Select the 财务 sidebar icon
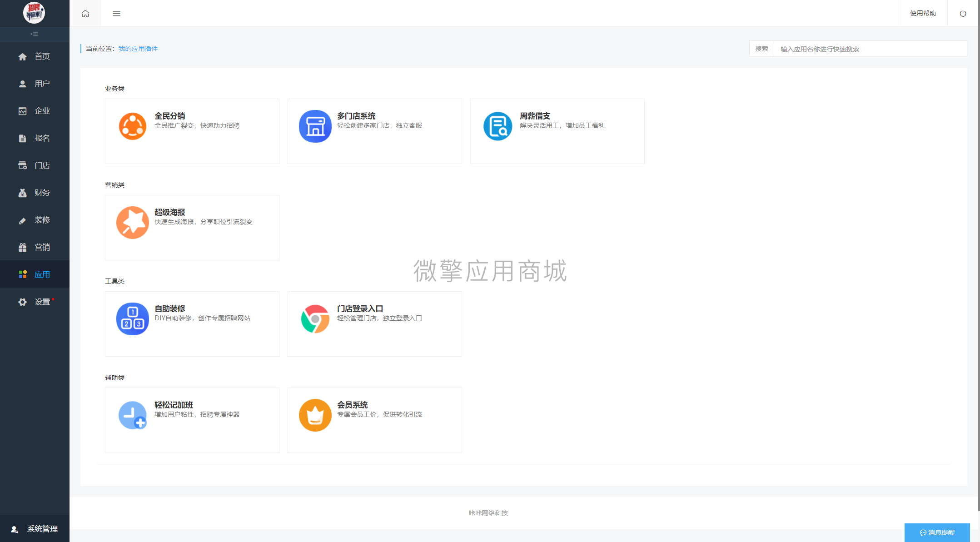Image resolution: width=980 pixels, height=542 pixels. pyautogui.click(x=35, y=192)
